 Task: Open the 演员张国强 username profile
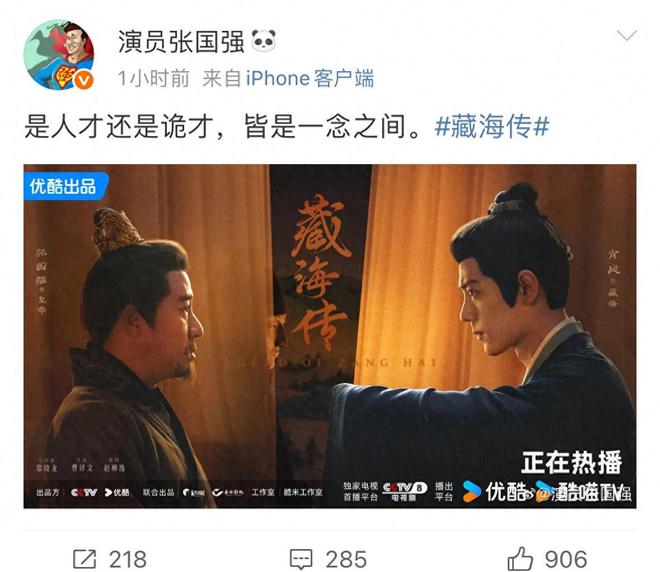click(x=181, y=42)
